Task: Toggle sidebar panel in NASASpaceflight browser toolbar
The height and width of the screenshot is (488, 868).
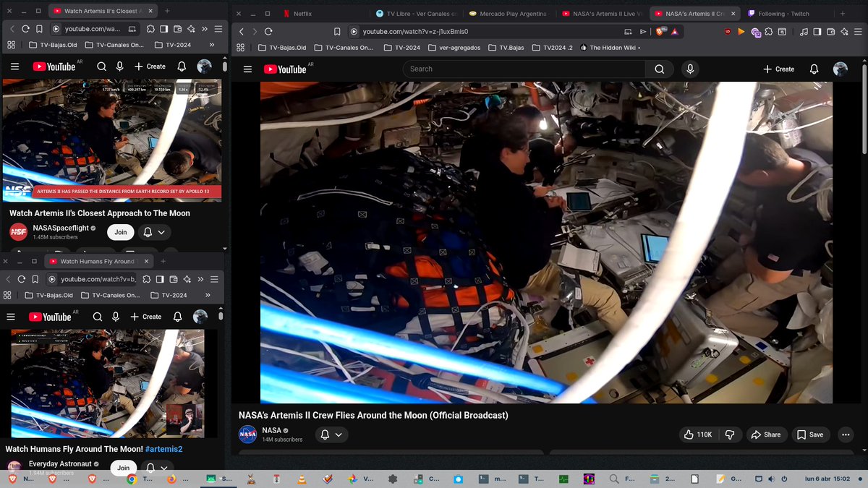Action: point(164,29)
